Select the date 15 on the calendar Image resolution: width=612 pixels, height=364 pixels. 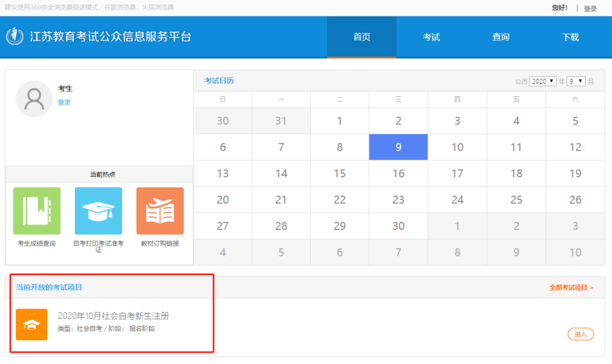(339, 173)
